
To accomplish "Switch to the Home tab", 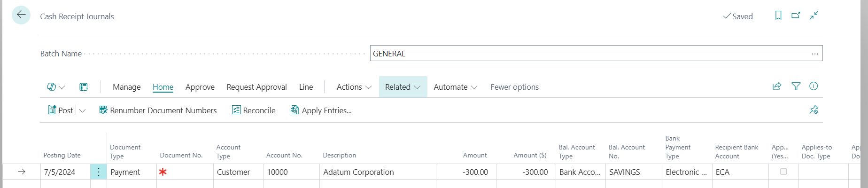I will [163, 87].
